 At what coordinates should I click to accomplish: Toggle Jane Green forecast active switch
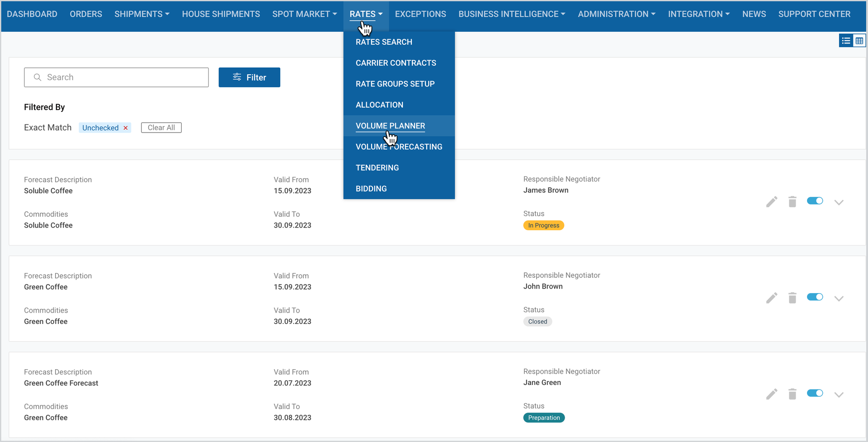click(815, 393)
